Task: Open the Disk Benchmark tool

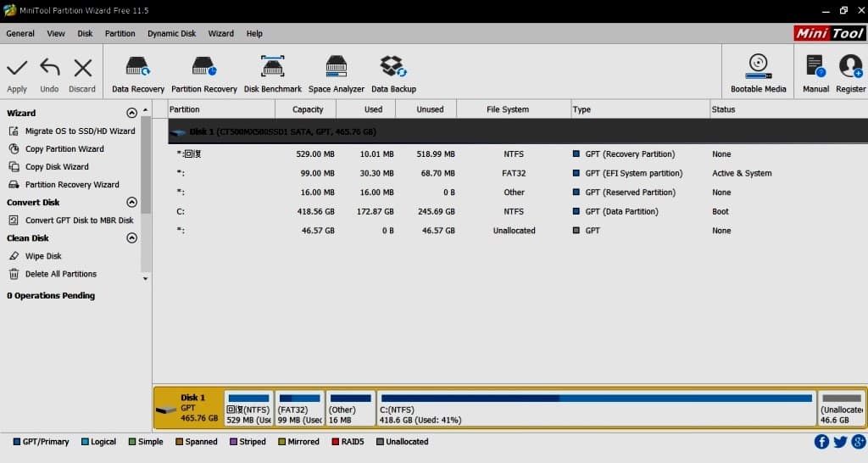Action: click(x=273, y=68)
